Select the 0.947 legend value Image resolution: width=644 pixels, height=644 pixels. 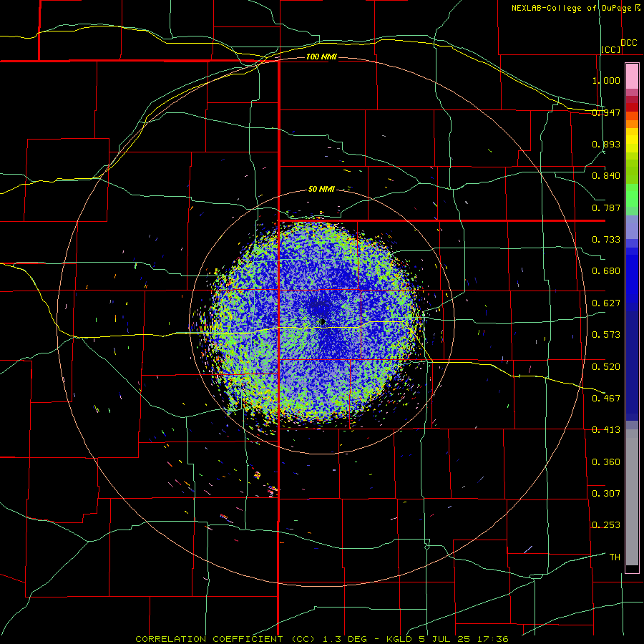[x=606, y=112]
